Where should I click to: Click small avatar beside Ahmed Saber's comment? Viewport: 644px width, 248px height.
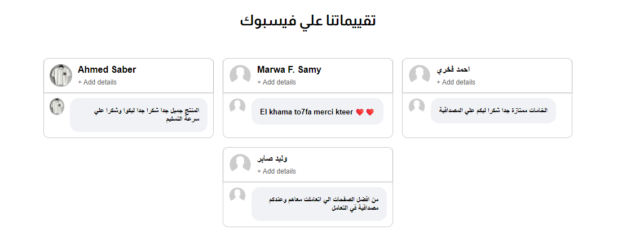(x=57, y=107)
